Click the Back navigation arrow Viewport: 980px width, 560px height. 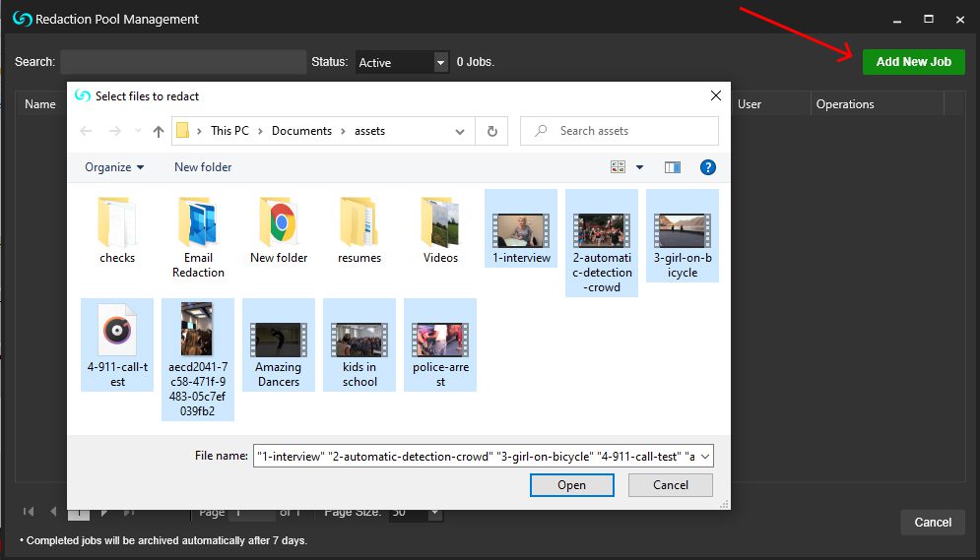click(x=87, y=131)
